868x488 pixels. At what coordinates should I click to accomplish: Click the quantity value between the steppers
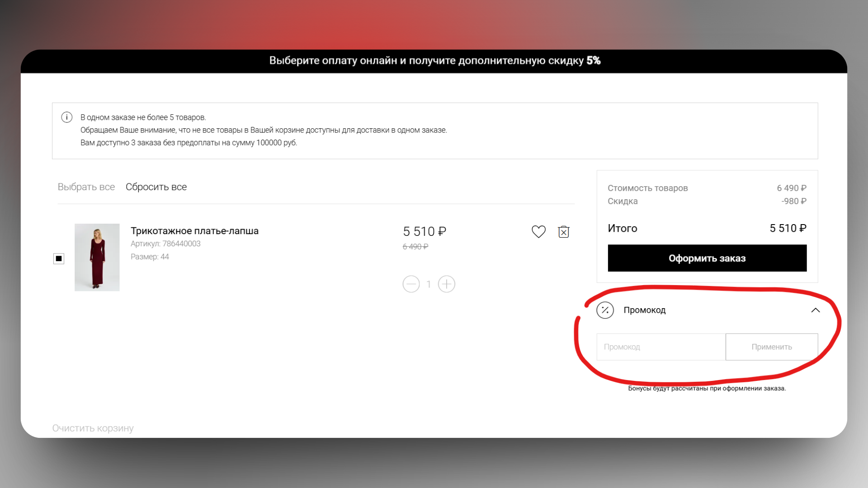click(429, 284)
